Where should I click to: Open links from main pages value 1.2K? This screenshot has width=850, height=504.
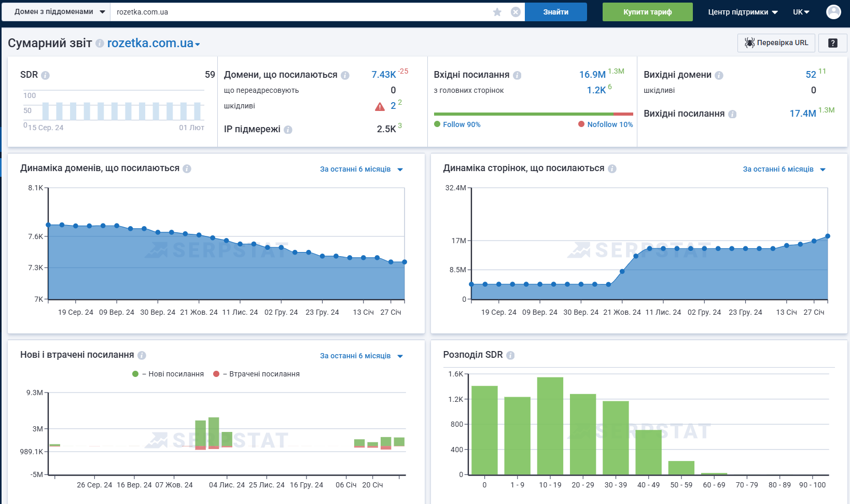point(596,90)
